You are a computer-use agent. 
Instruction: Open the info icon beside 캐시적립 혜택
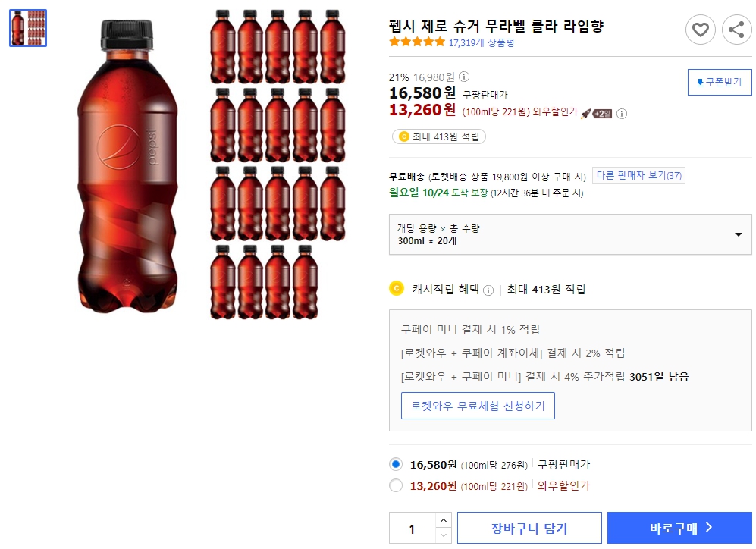pos(490,290)
